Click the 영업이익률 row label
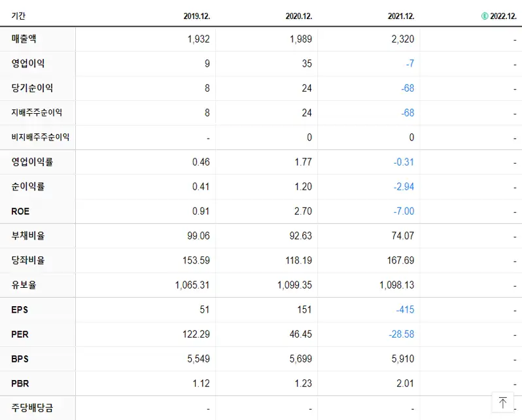Screen dimensions: 522x420 (32, 162)
